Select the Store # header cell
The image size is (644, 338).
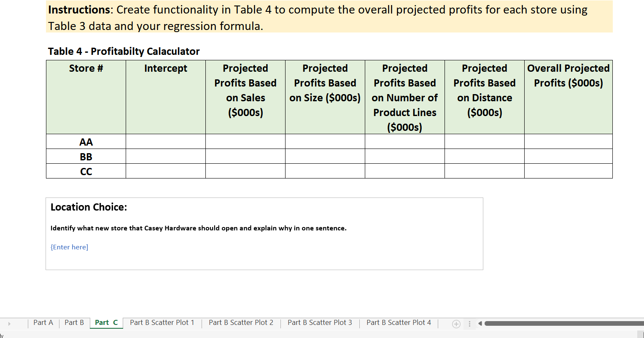86,68
